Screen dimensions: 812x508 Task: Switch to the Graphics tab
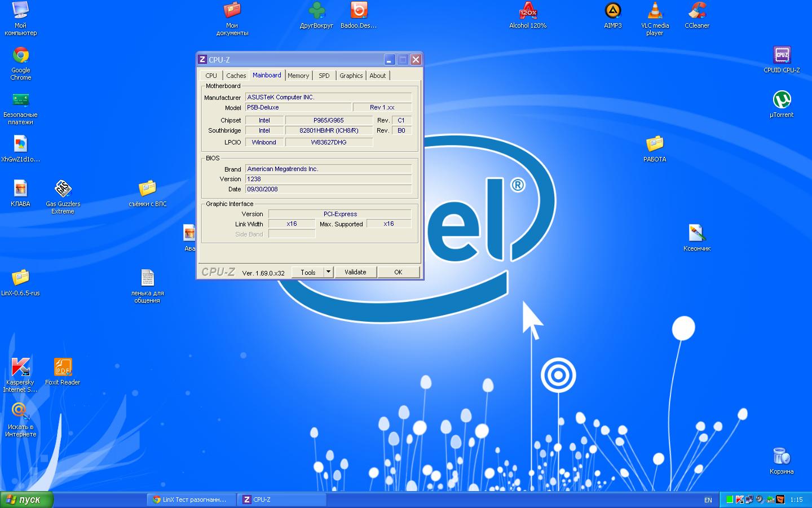tap(351, 76)
